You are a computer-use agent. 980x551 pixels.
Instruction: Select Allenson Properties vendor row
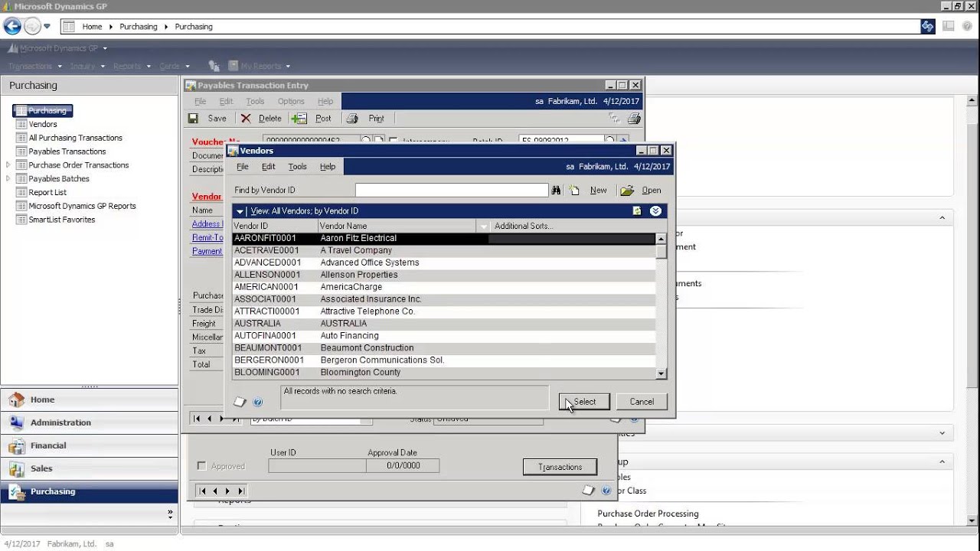444,275
